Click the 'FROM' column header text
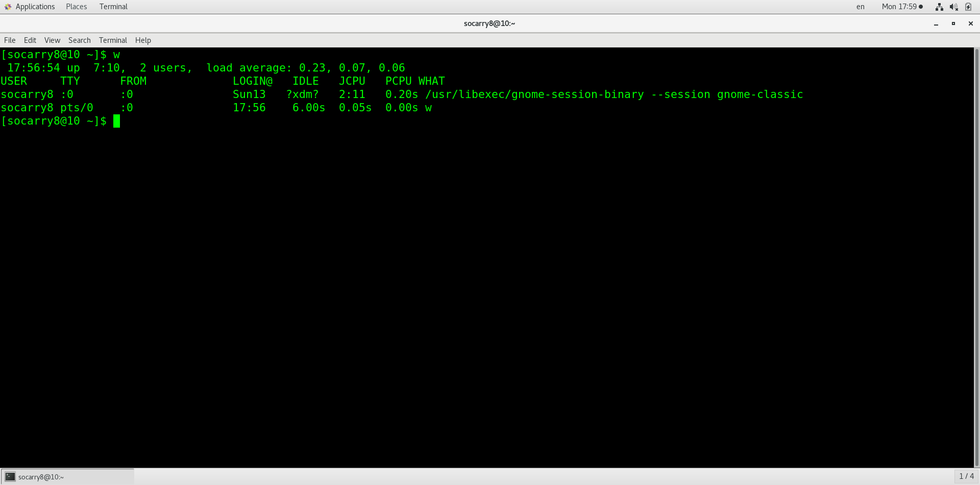 click(x=133, y=81)
